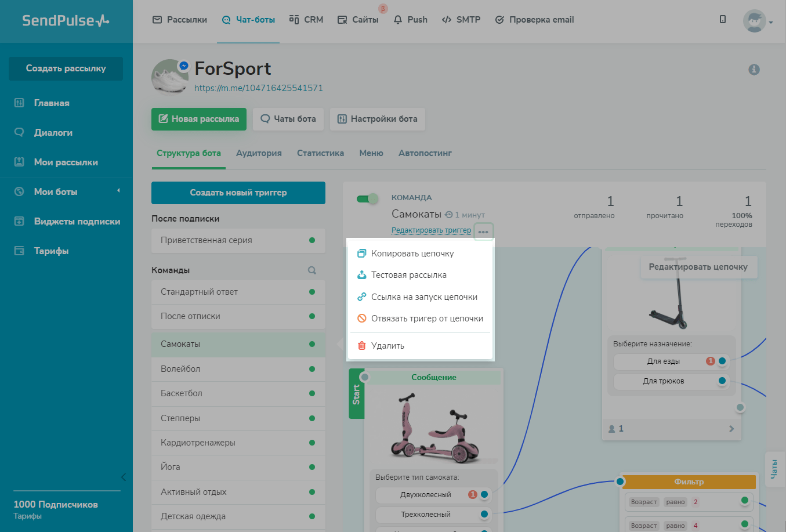
Task: Click the status dot for Волейбол
Action: [x=312, y=369]
